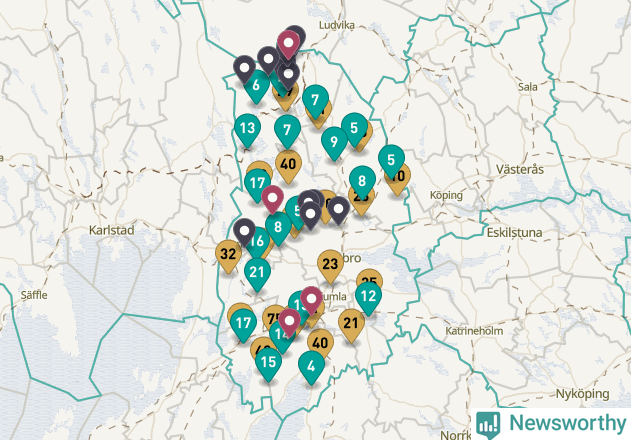This screenshot has width=631, height=440.
Task: Click the teal marker 8 near Köping
Action: [x=362, y=181]
